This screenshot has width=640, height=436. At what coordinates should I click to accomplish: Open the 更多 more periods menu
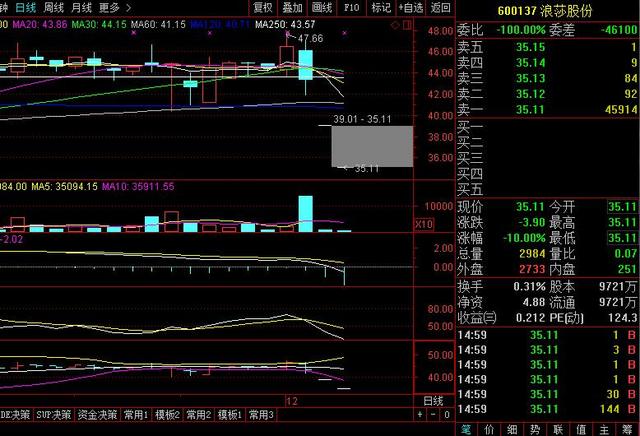(x=109, y=7)
